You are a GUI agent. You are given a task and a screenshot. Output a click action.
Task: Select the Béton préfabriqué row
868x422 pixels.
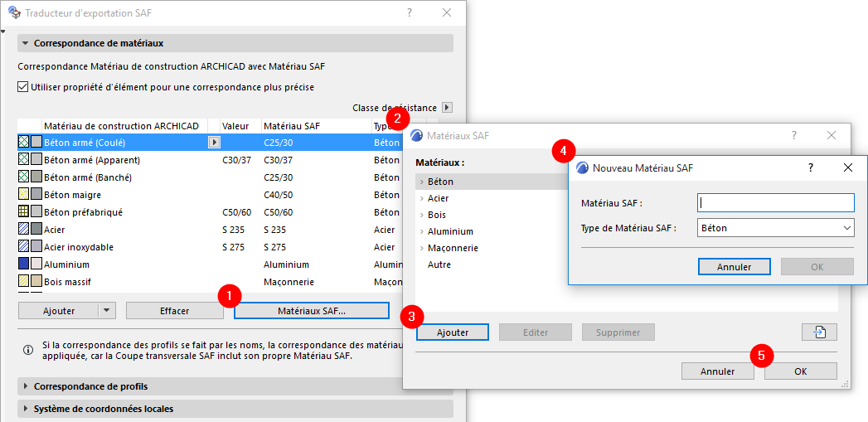pos(211,212)
